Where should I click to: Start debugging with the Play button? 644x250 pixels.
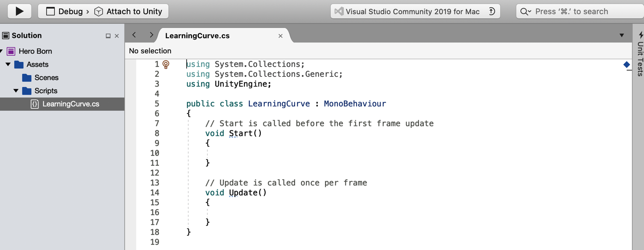pyautogui.click(x=20, y=11)
